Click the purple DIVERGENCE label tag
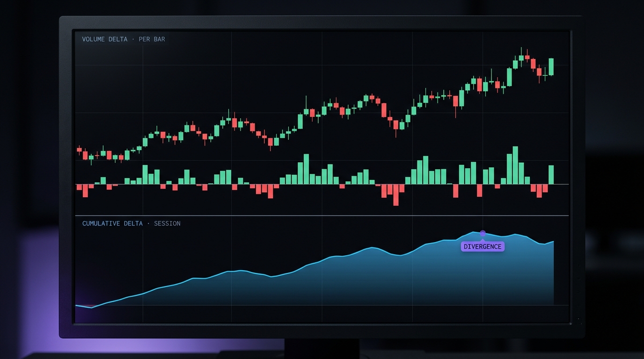 pos(483,247)
